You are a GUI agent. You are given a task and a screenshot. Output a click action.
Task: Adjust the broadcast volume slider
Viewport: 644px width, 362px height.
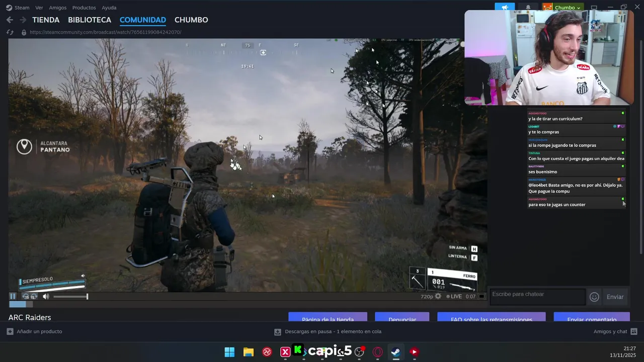tap(70, 297)
